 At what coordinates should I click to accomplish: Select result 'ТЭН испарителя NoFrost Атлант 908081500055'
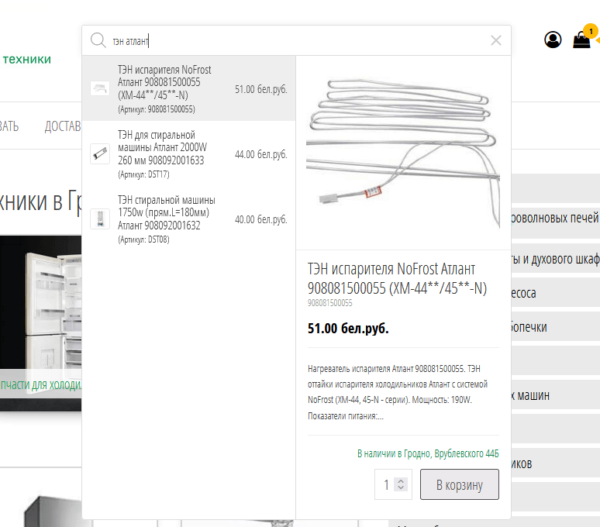tap(189, 89)
